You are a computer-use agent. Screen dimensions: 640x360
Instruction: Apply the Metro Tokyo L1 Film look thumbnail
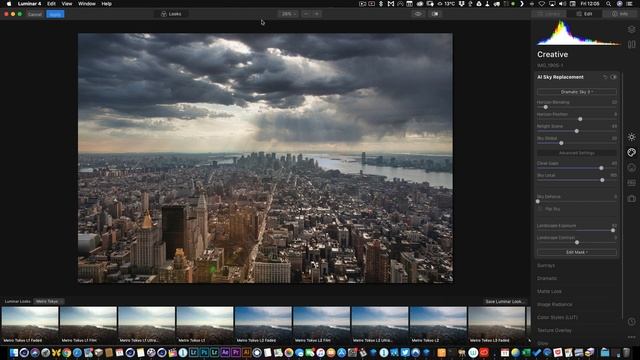click(x=88, y=325)
